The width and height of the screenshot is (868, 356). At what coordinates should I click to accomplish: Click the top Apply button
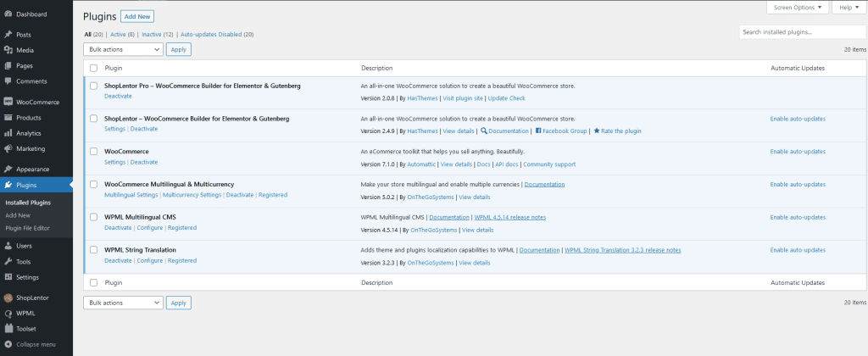point(178,49)
